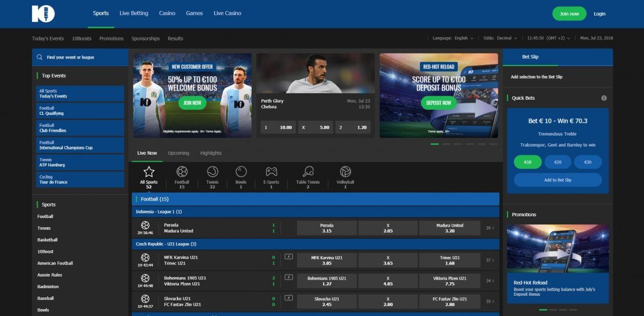Switch to the Upcoming tab
This screenshot has width=644, height=316.
click(x=179, y=153)
